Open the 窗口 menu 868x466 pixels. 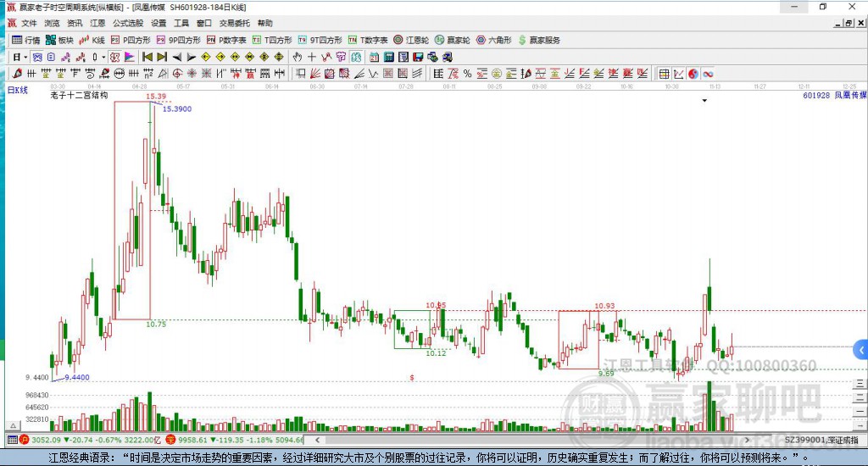click(x=203, y=23)
